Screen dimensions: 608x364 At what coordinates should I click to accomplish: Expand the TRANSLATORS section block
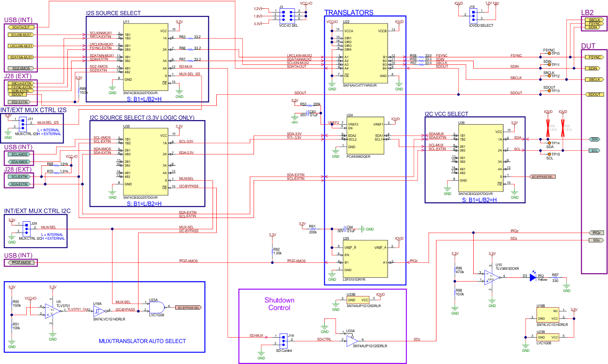[350, 13]
